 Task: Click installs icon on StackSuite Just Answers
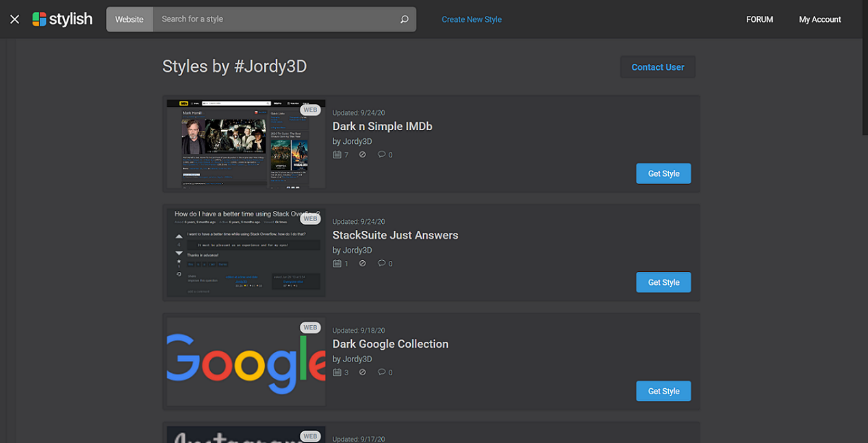337,264
